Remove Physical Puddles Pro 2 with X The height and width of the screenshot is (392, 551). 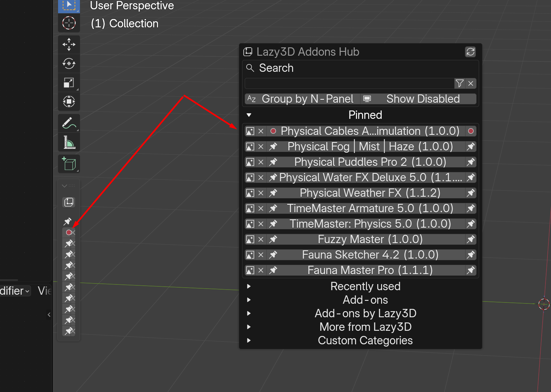pyautogui.click(x=261, y=162)
